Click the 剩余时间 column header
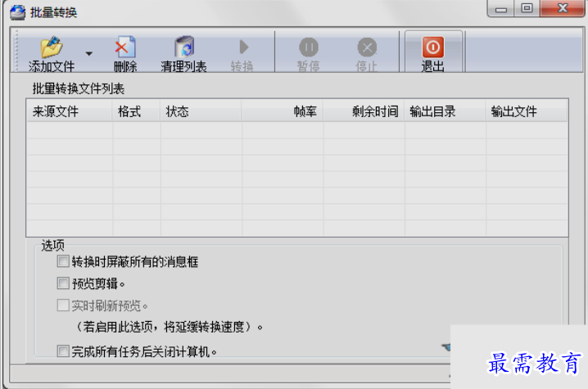Image resolution: width=588 pixels, height=389 pixels. pyautogui.click(x=364, y=111)
